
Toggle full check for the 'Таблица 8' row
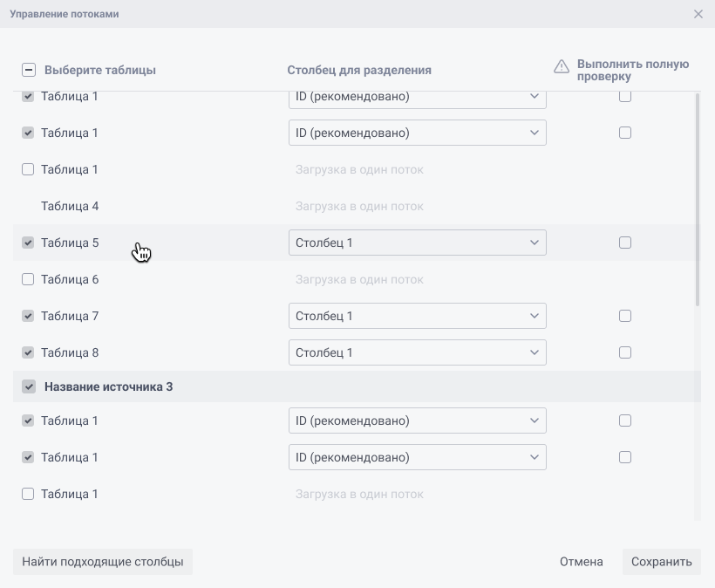(x=625, y=352)
